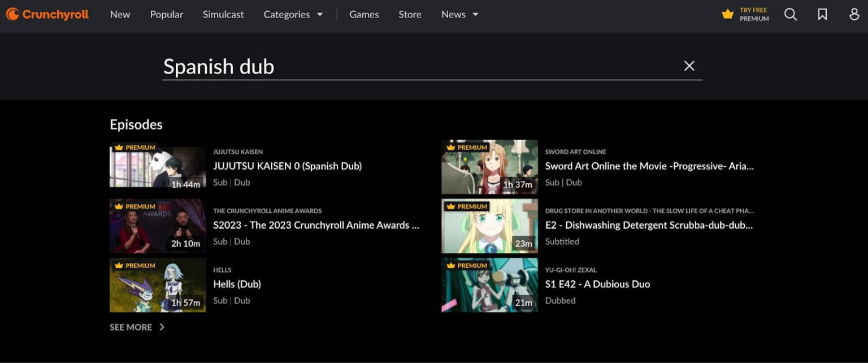
Task: Click the JUJUTSU KAISEN series label
Action: click(x=238, y=152)
